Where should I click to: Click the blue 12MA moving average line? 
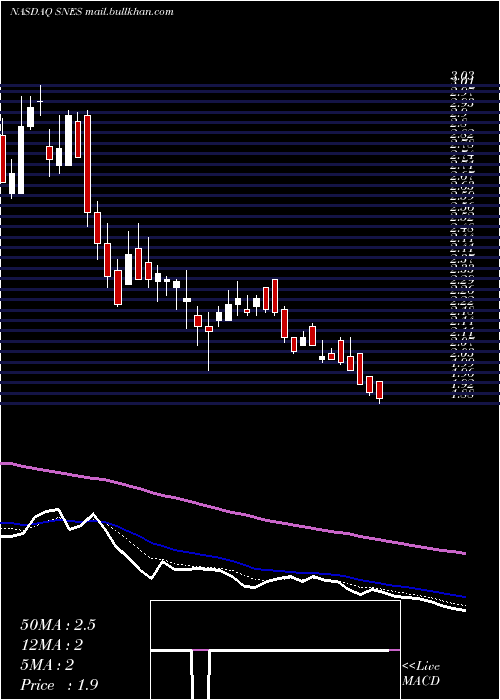(x=232, y=559)
